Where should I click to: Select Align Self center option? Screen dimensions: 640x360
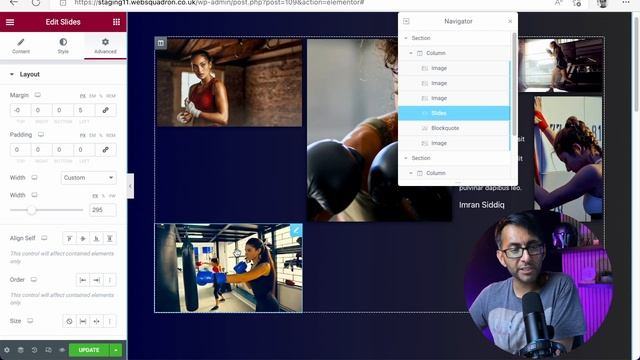[x=83, y=238]
